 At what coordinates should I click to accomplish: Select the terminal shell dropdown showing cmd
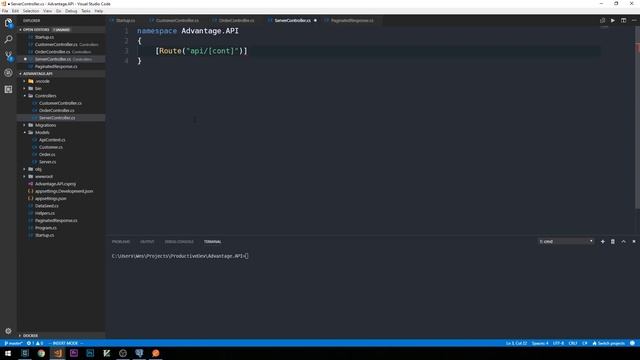(566, 242)
